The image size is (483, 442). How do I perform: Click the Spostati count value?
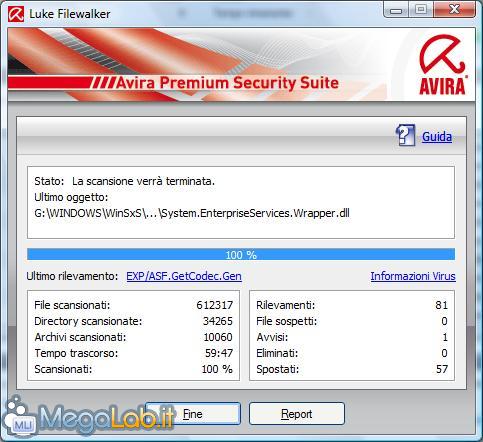[x=441, y=369]
